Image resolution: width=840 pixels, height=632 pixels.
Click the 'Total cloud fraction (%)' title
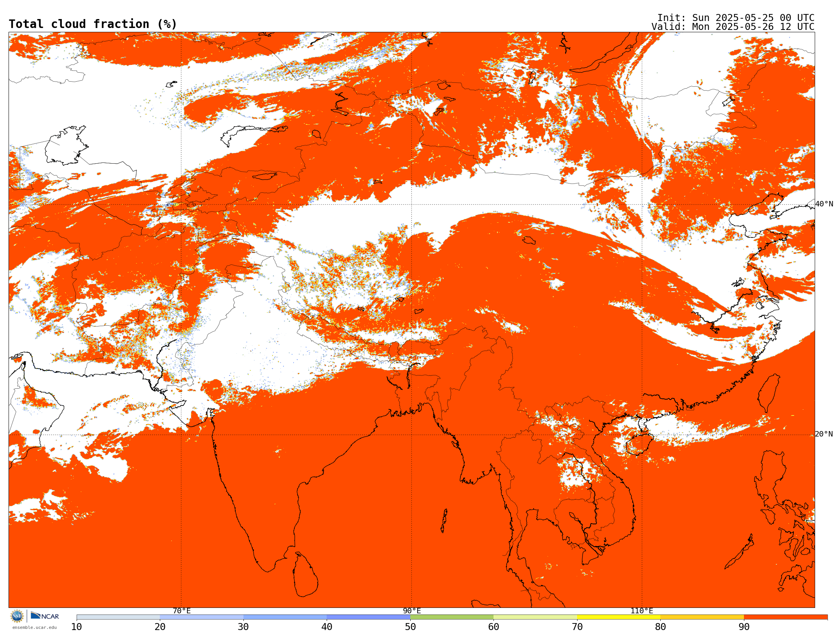pos(93,24)
